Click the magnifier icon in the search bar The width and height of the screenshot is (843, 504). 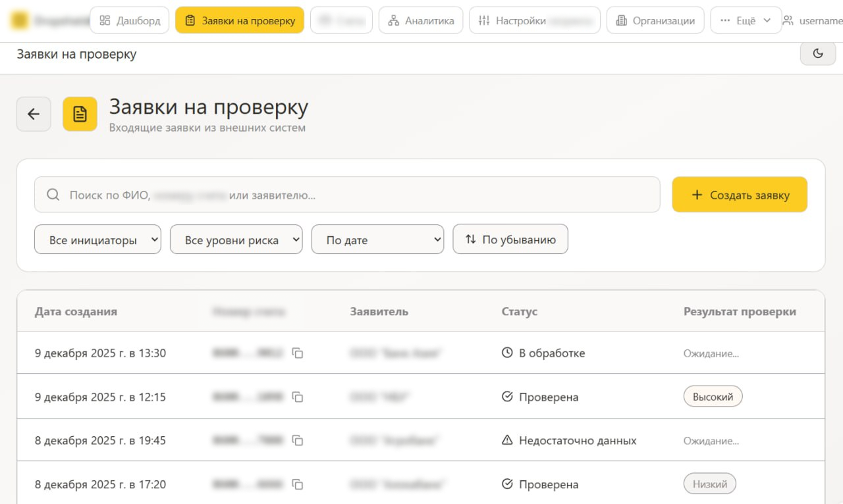tap(52, 195)
